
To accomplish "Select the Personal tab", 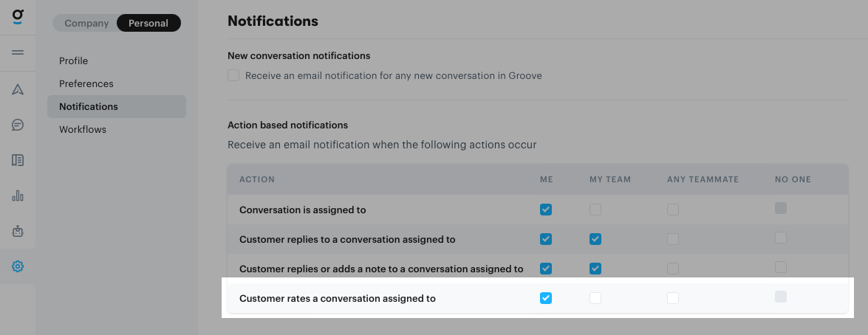I will [148, 23].
